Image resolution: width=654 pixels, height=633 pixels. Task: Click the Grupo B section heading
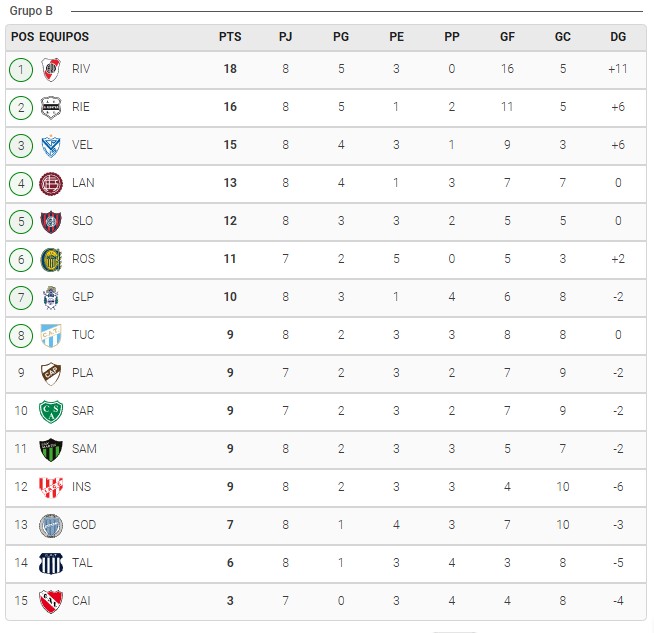click(x=31, y=11)
